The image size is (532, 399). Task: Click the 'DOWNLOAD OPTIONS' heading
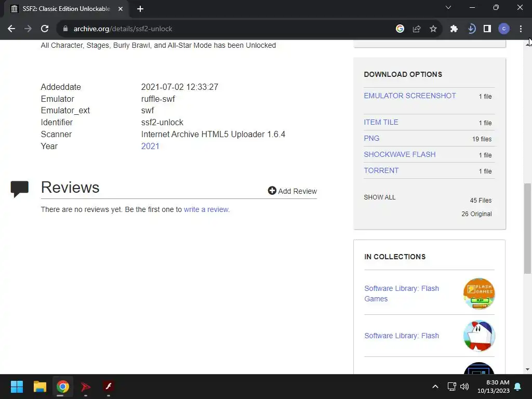403,74
